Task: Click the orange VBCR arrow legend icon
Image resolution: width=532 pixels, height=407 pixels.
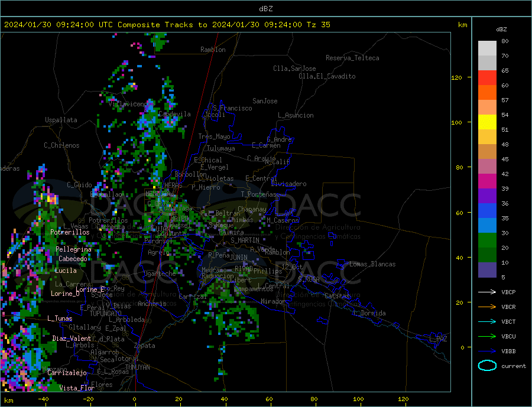Action: [487, 307]
